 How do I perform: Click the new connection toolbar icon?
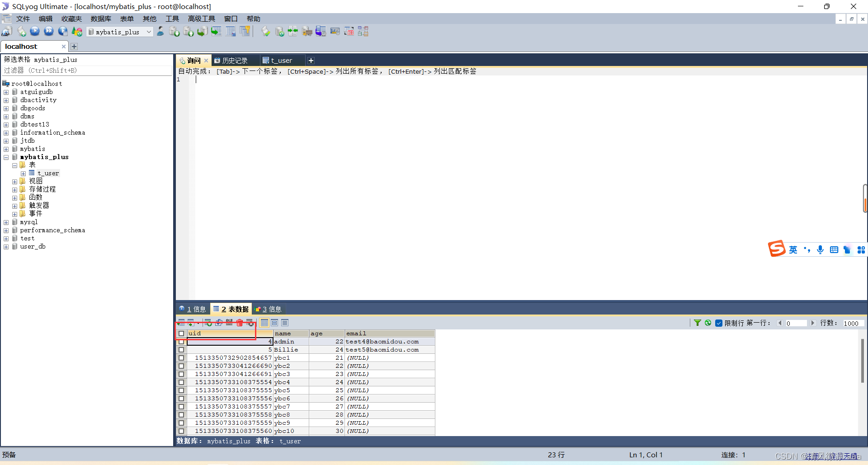tap(7, 32)
